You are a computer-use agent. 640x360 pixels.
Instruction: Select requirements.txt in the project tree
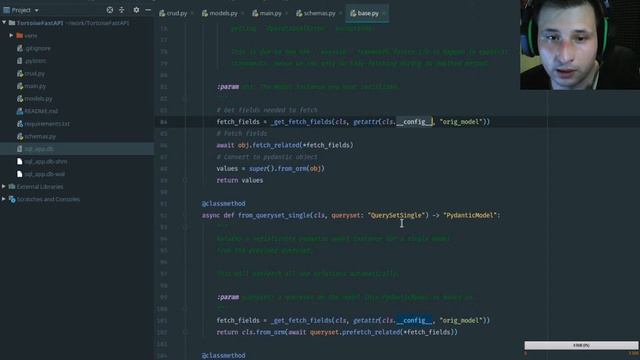pyautogui.click(x=47, y=124)
